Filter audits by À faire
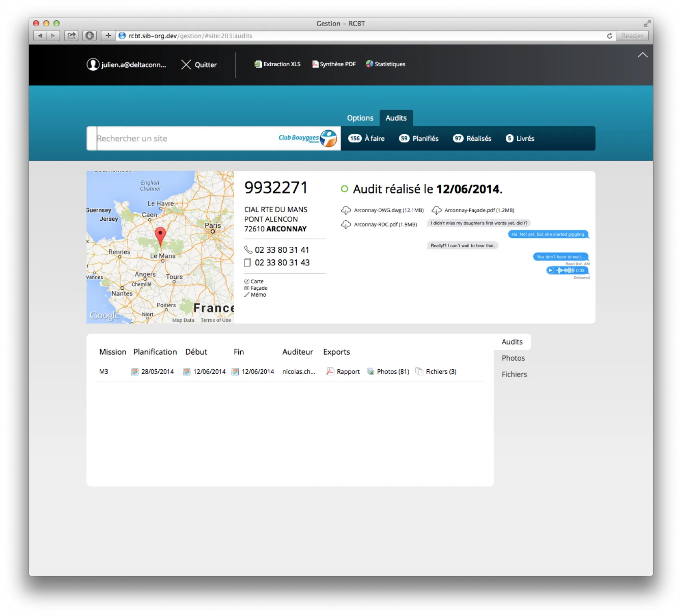The width and height of the screenshot is (682, 616). point(367,138)
